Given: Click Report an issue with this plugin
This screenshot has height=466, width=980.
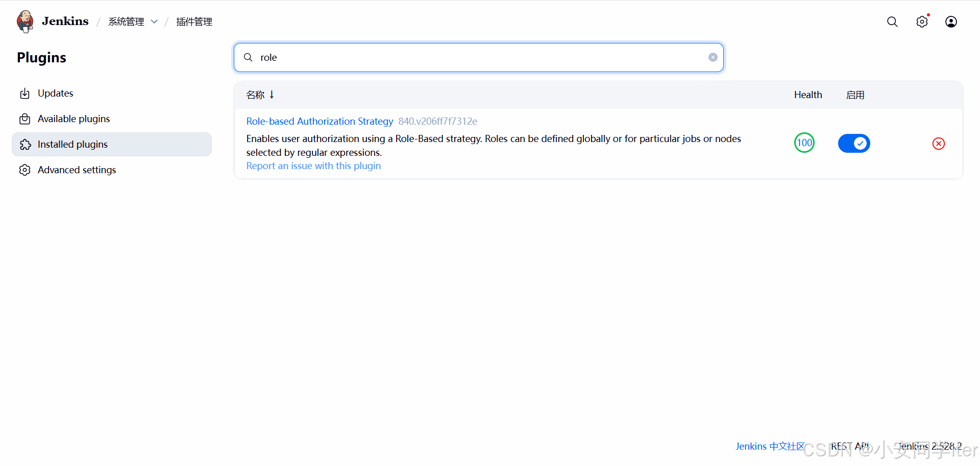Looking at the screenshot, I should coord(313,166).
